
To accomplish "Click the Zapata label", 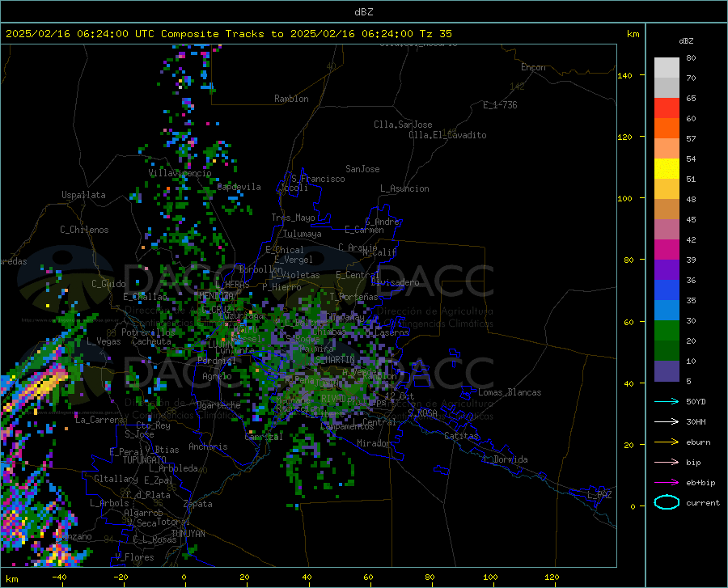I will pyautogui.click(x=198, y=504).
